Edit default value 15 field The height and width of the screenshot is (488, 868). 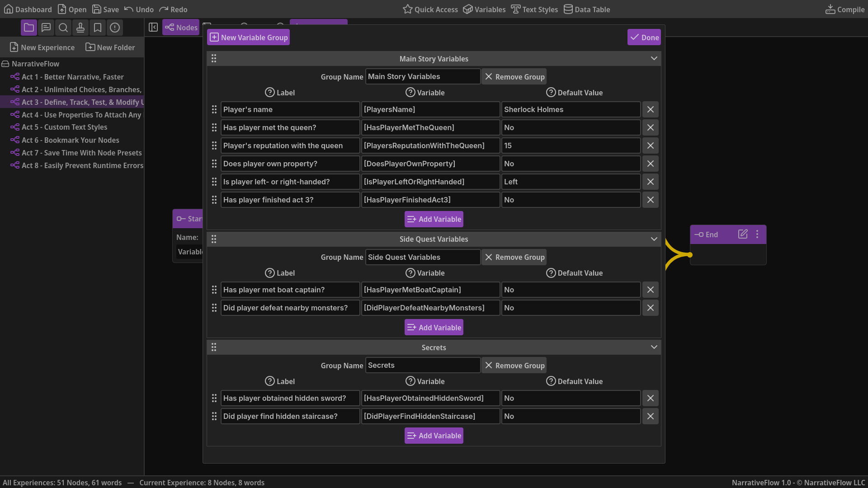pyautogui.click(x=571, y=145)
